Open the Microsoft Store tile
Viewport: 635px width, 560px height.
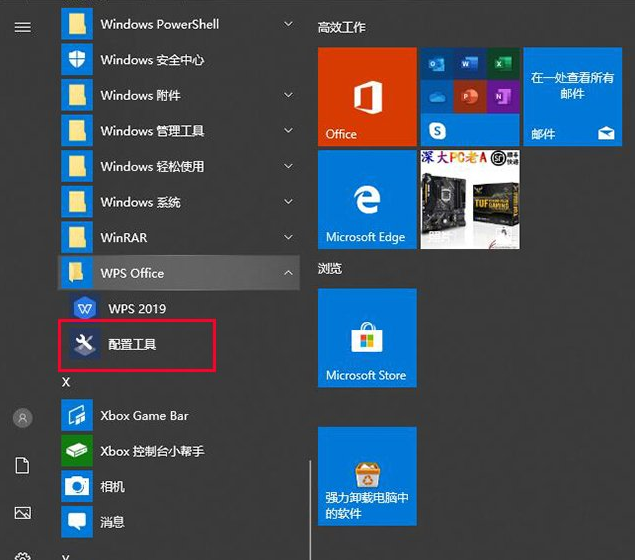(x=367, y=339)
